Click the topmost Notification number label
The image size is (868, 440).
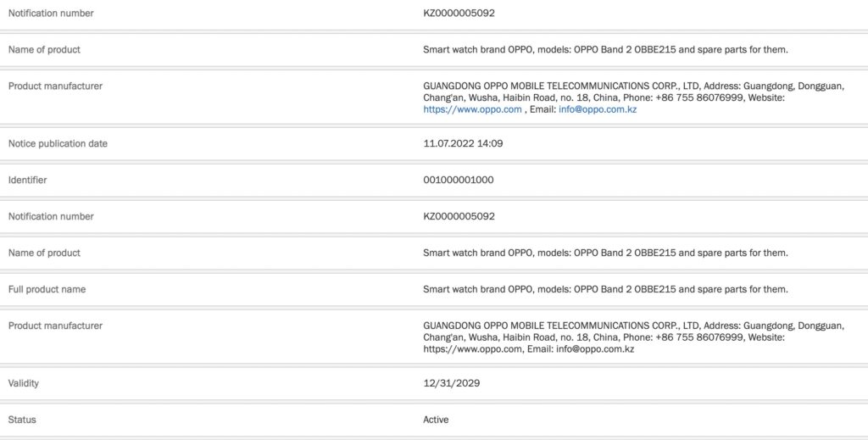point(51,13)
